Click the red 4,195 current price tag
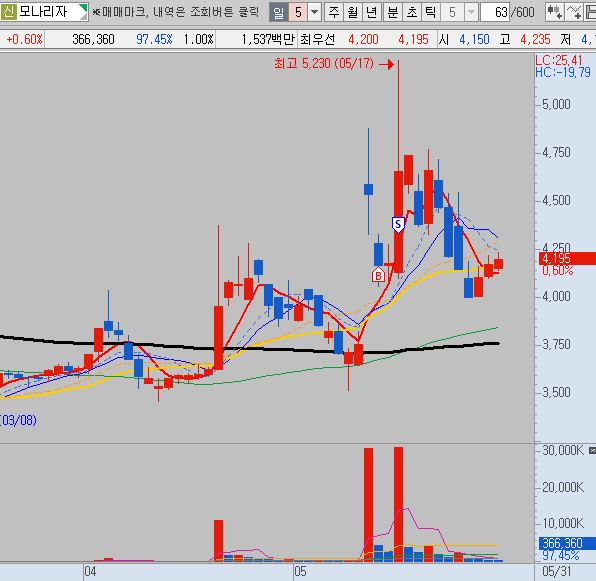 (x=567, y=258)
